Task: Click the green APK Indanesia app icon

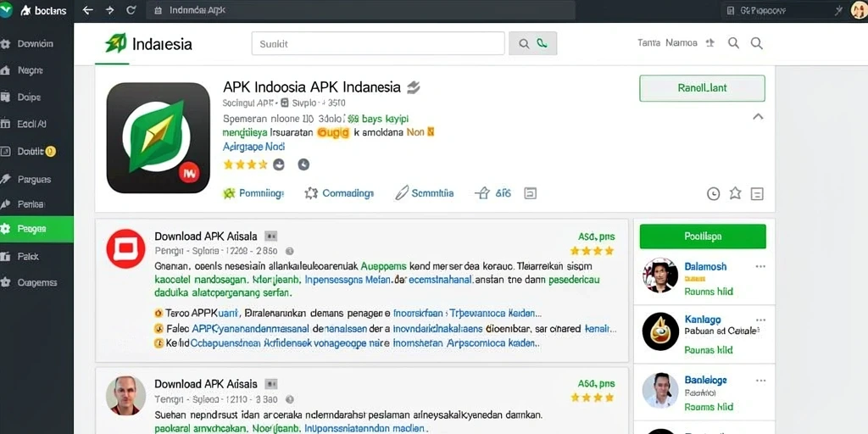Action: 159,138
